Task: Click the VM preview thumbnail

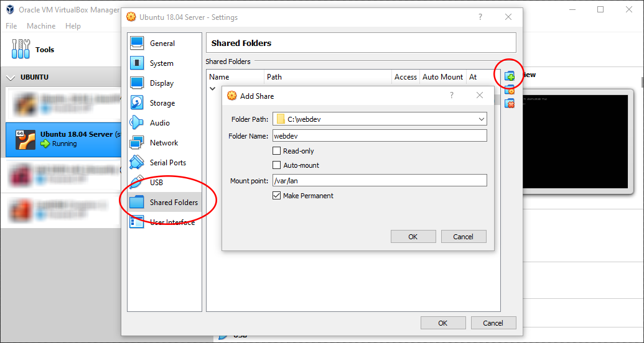Action: point(576,142)
